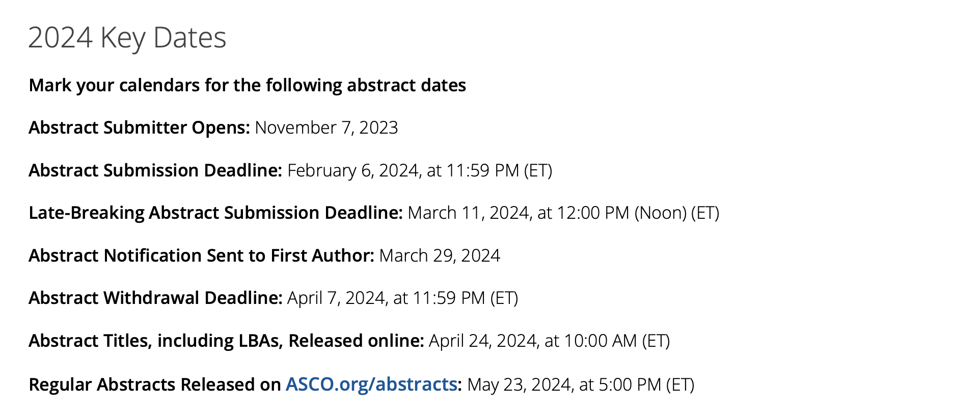The image size is (980, 409).
Task: Click the 2024 Key Dates heading
Action: click(x=127, y=38)
